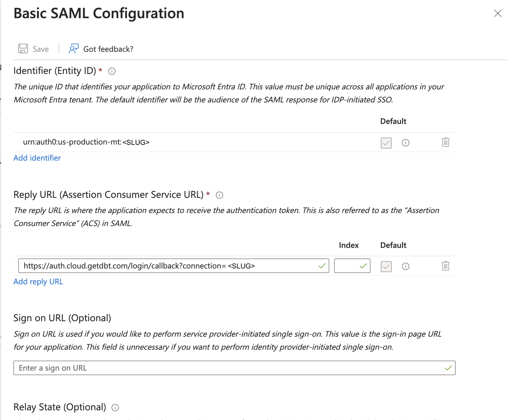Click info icon next to identifier Default checkbox
Viewport: 513px width, 420px height.
click(406, 143)
